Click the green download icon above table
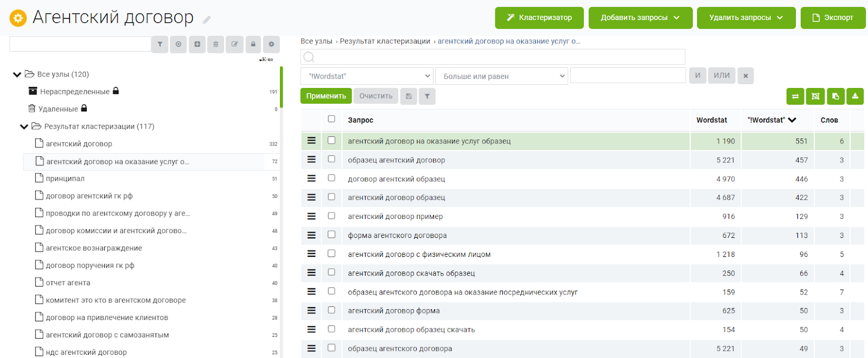This screenshot has height=358, width=868. 855,96
